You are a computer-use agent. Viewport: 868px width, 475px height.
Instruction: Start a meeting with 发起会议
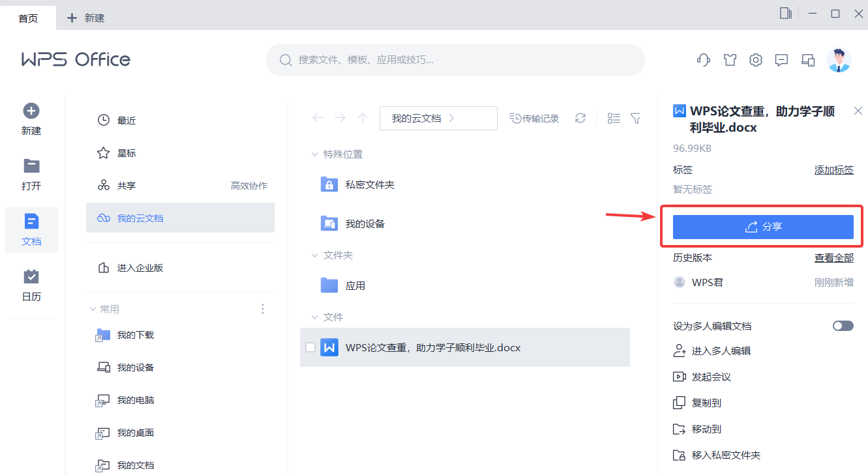click(x=708, y=377)
